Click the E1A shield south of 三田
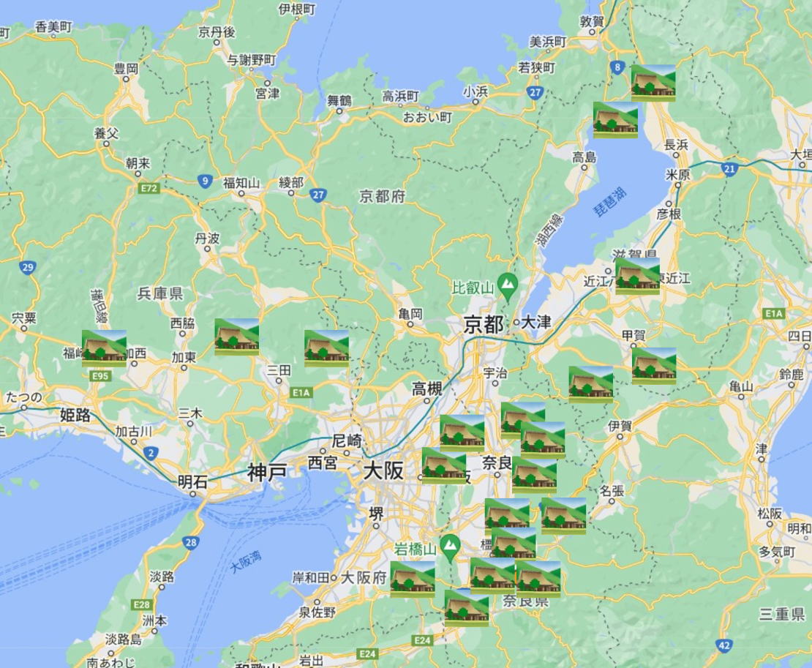812x668 pixels. coord(301,392)
